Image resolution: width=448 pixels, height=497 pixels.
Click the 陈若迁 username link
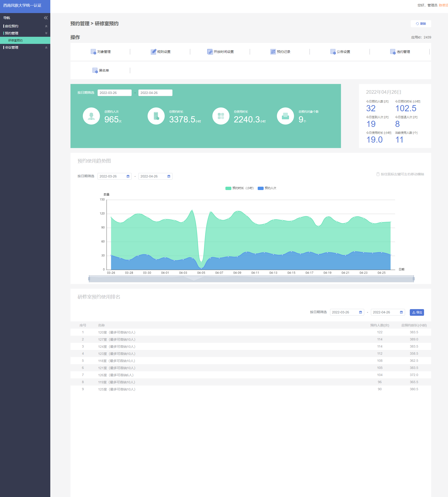pos(443,5)
